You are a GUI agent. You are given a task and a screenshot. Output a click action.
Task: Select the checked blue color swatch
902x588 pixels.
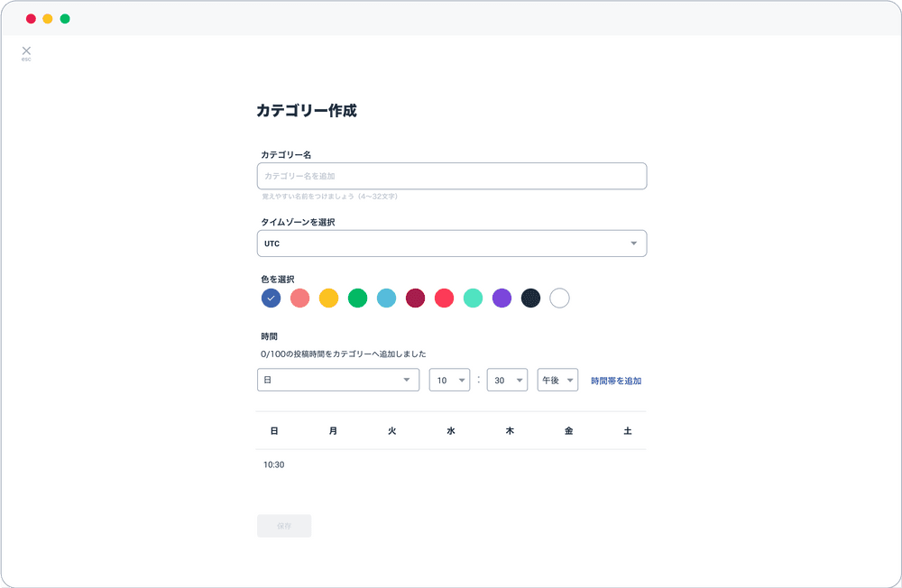271,298
